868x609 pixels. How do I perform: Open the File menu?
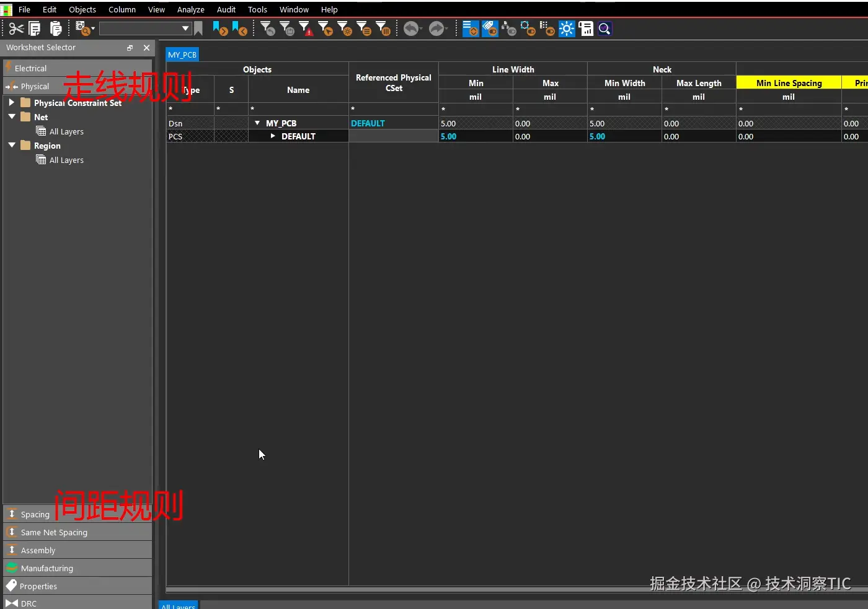tap(24, 9)
